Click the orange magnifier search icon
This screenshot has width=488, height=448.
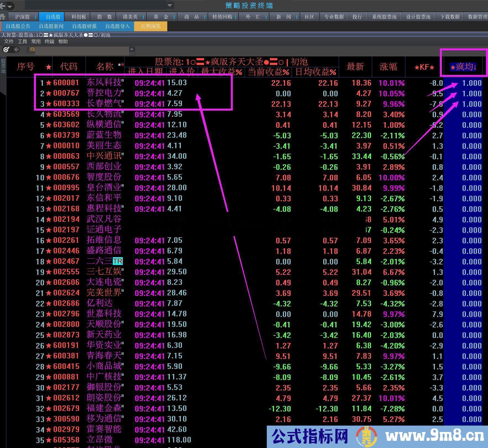[32, 50]
